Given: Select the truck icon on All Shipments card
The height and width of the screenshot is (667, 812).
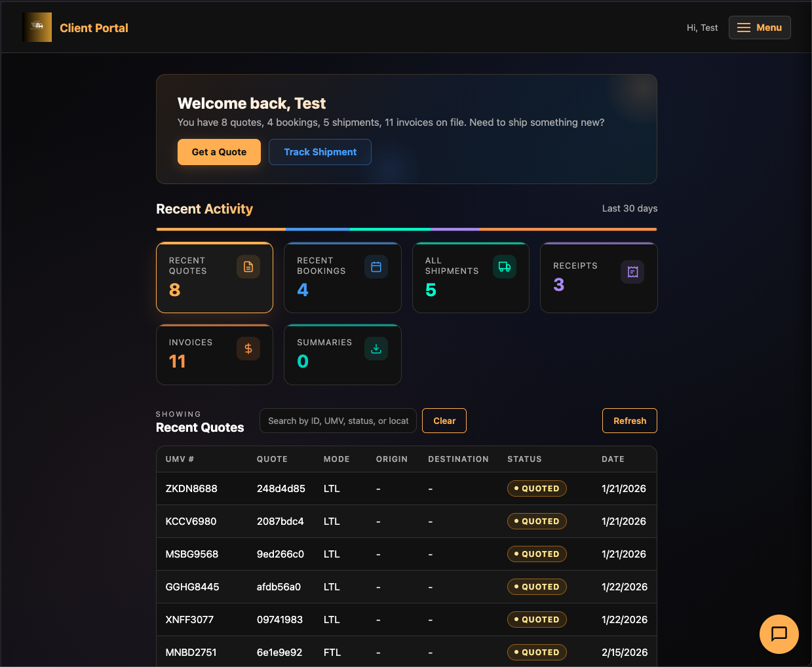Looking at the screenshot, I should click(504, 267).
